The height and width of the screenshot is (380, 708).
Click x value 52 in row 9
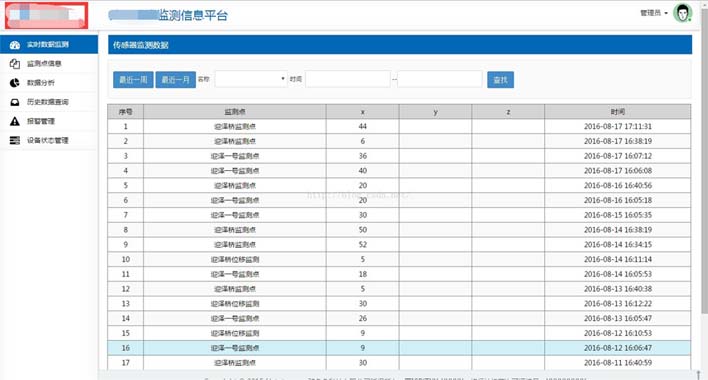[x=363, y=245]
